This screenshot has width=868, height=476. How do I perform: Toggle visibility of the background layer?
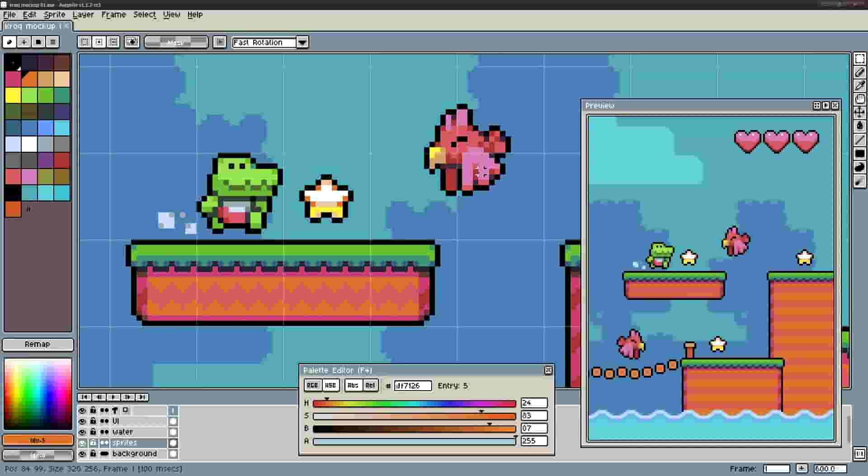82,453
